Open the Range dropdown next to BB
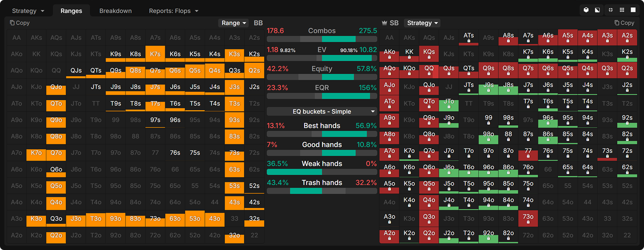 (x=233, y=23)
